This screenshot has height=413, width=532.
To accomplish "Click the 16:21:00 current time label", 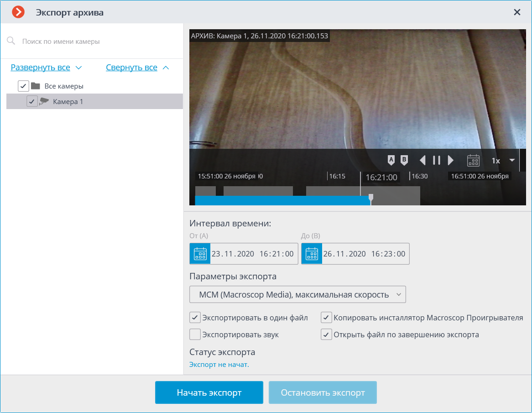I will 381,177.
